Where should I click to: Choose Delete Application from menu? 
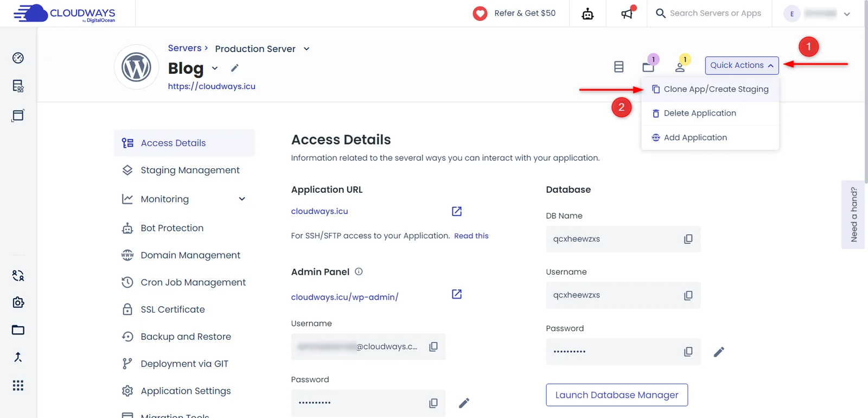point(710,113)
